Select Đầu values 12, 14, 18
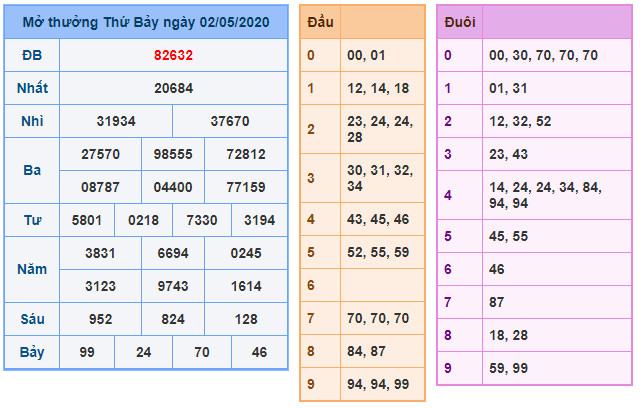Viewport: 640px width, 408px height. coord(378,88)
